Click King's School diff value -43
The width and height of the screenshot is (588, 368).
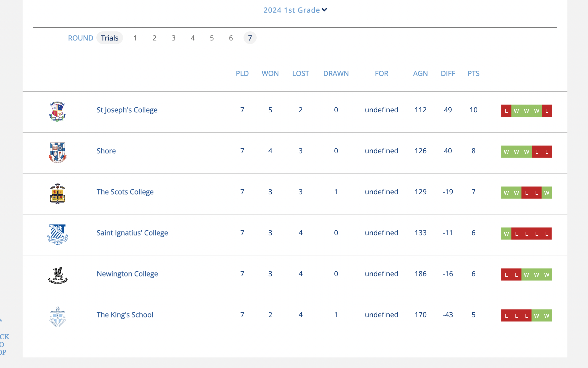click(x=448, y=315)
